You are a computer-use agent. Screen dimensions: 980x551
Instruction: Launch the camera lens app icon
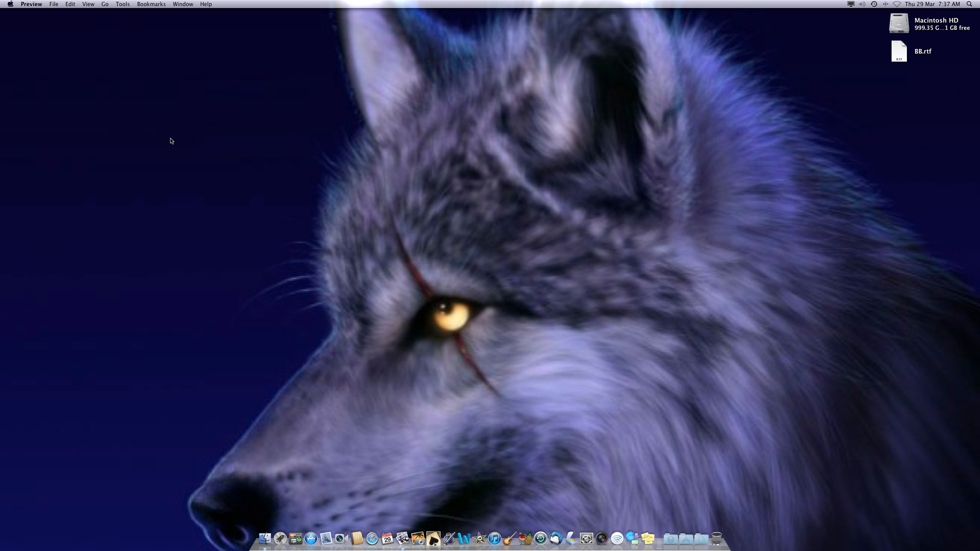(602, 539)
